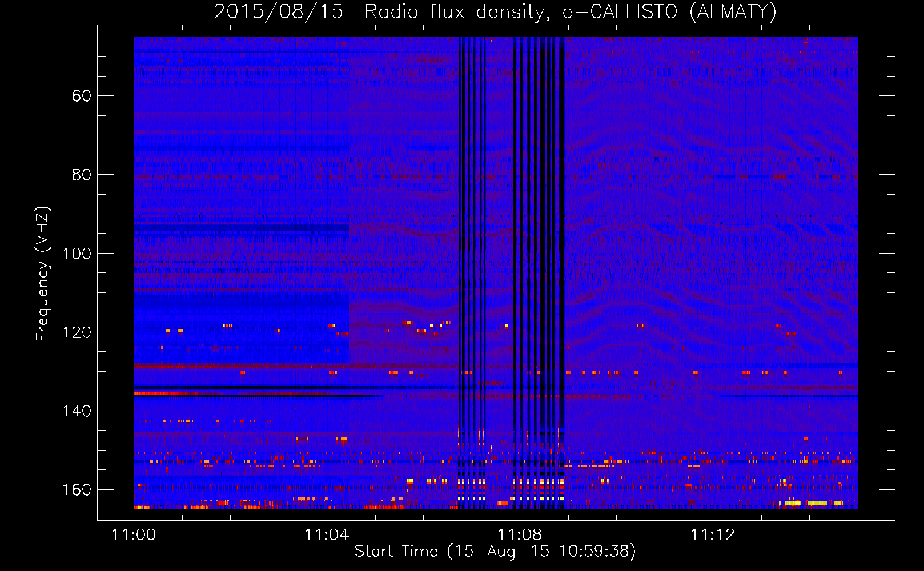Click the 'Start Time (15-Aug-15 10:59:38)' axis label

click(x=495, y=552)
